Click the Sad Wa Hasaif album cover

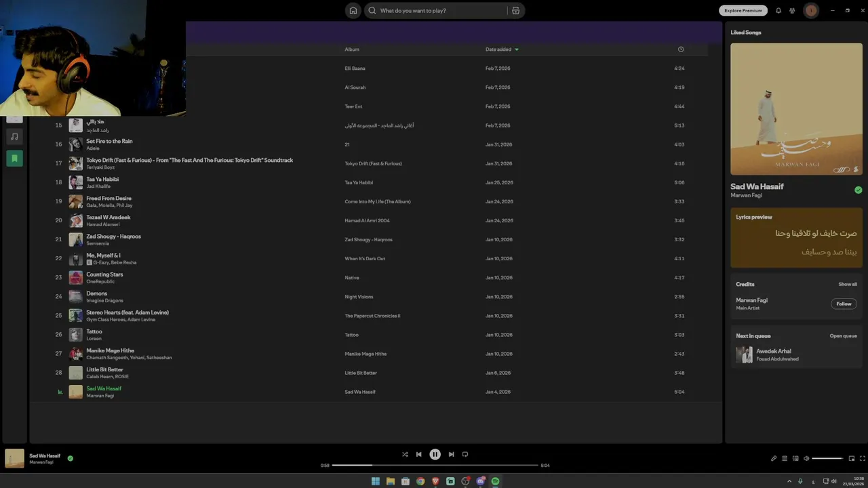point(796,109)
